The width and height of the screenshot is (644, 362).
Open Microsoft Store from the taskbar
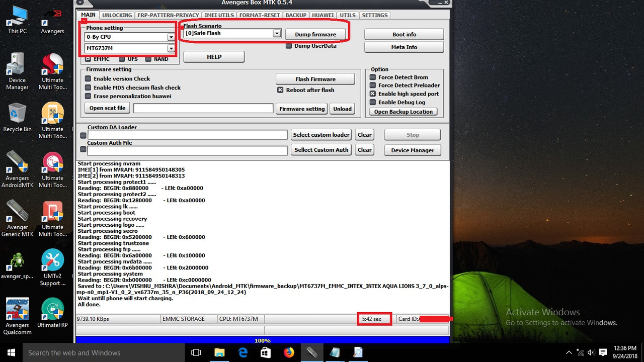(x=266, y=352)
